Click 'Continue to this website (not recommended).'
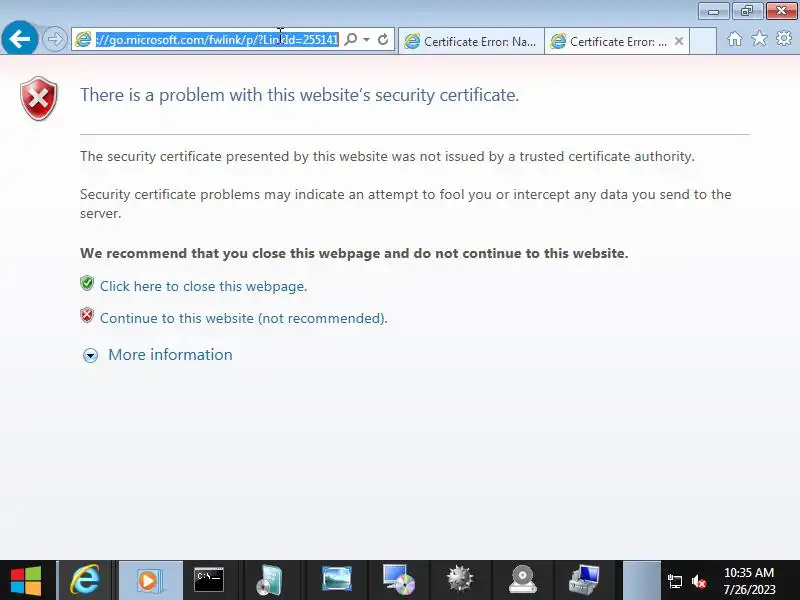This screenshot has height=600, width=800. [x=244, y=318]
